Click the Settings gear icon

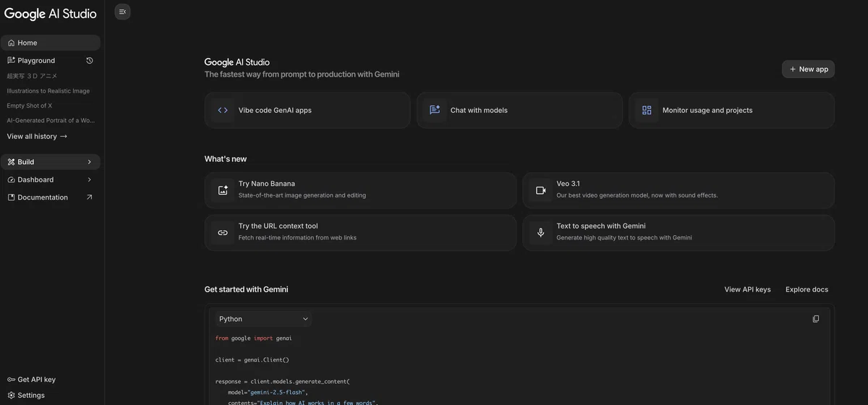[11, 396]
